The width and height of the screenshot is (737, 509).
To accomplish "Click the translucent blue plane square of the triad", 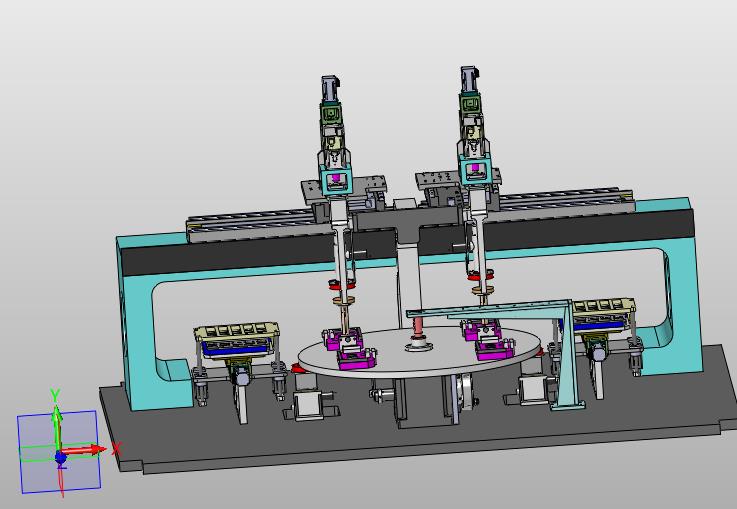I will tap(59, 452).
